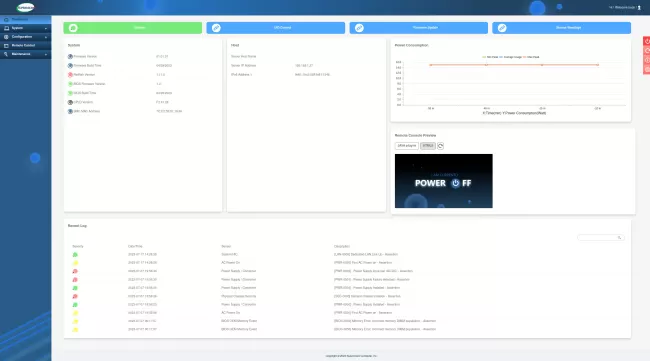This screenshot has height=361, width=650.
Task: Click the Sensor column header
Action: (x=226, y=246)
